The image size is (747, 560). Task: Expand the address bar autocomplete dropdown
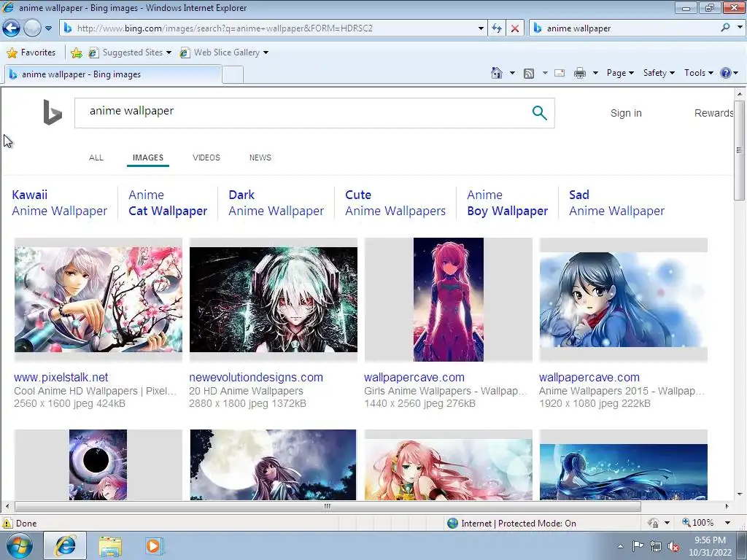point(481,28)
